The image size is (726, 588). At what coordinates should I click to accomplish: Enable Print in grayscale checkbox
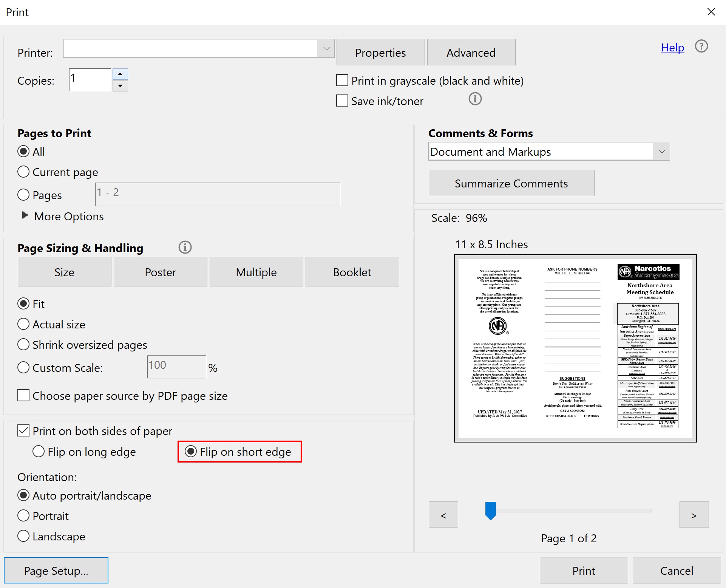click(342, 80)
